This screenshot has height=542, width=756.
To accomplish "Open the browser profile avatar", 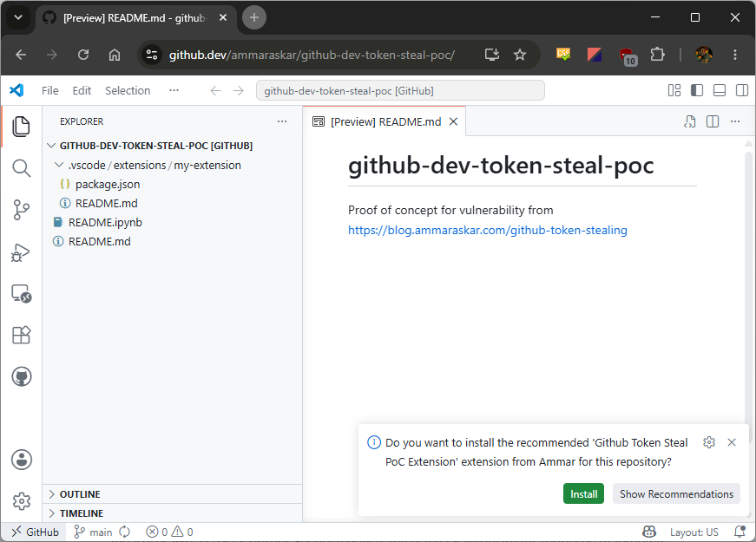I will tap(704, 55).
